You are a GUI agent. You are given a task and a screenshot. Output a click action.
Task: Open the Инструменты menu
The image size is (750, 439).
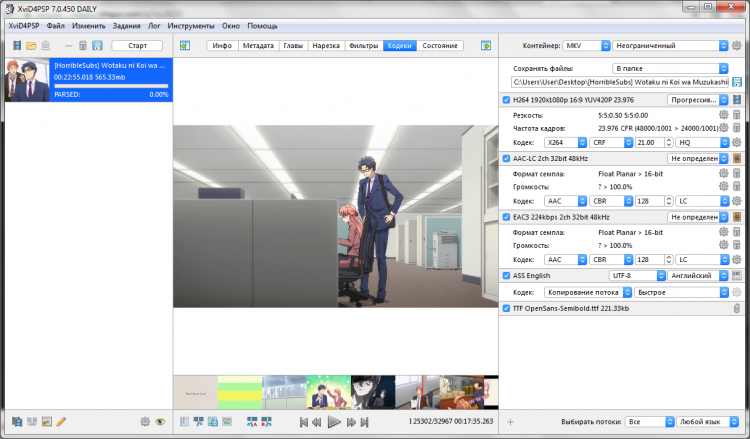point(191,26)
